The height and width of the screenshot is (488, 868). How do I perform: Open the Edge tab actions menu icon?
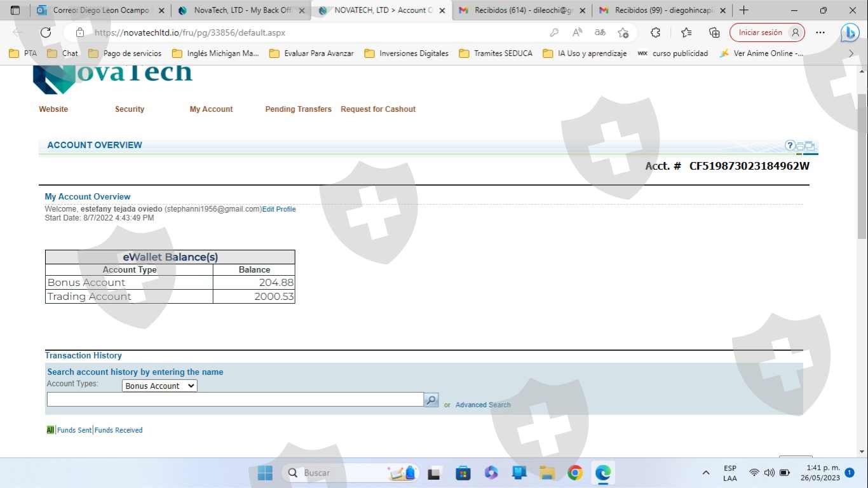[16, 10]
